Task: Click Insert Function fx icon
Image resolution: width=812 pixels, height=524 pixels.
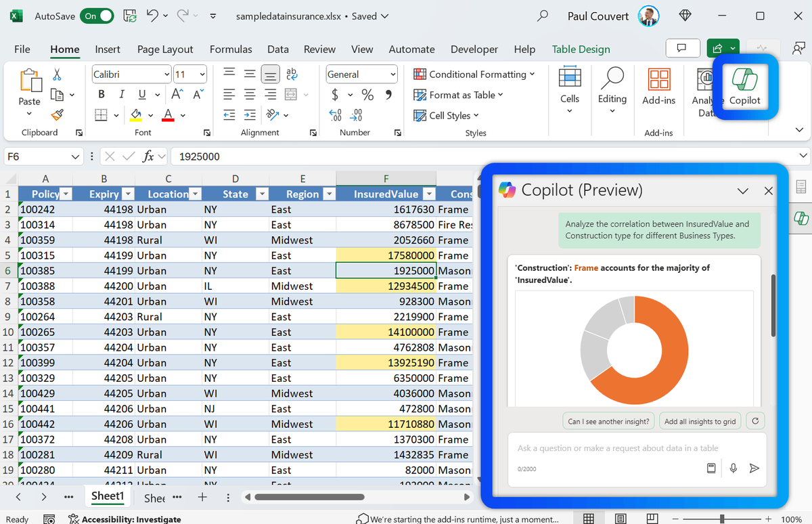Action: 148,156
